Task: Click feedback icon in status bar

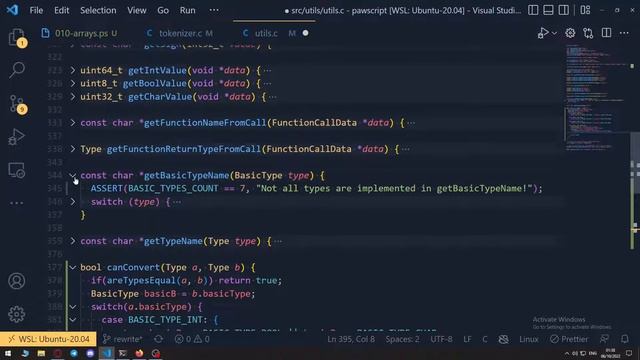Action: pos(604,339)
